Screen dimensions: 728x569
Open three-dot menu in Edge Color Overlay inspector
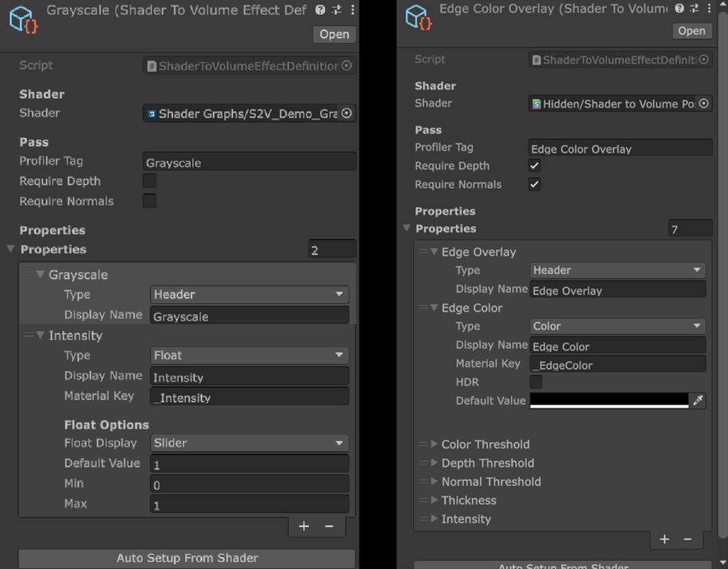(x=709, y=9)
